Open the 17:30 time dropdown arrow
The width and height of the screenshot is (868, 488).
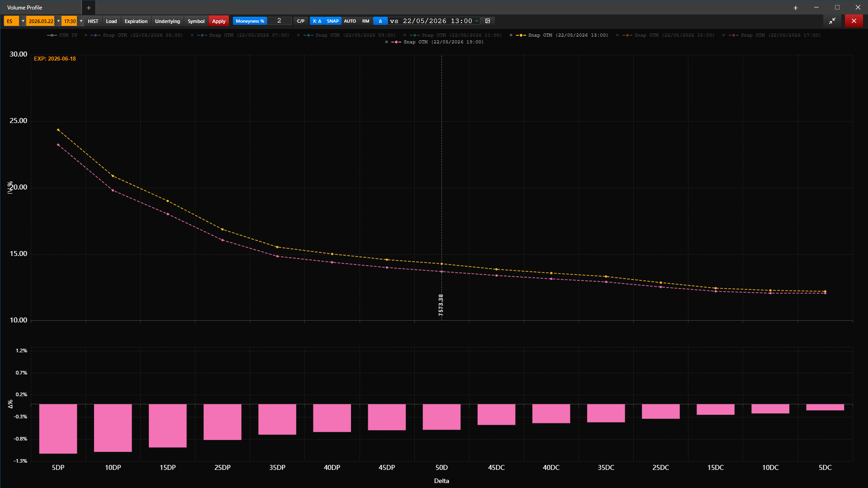click(81, 21)
